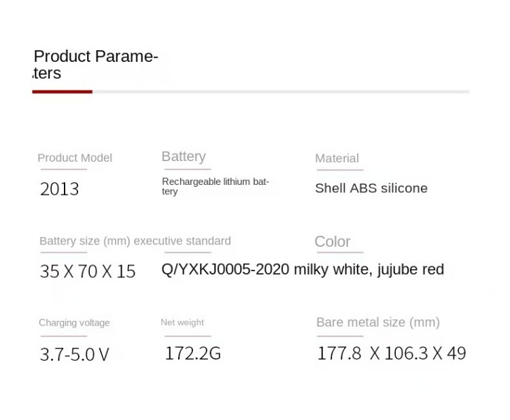Click the 172.2G weight value
Image resolution: width=510 pixels, height=420 pixels.
coord(193,353)
